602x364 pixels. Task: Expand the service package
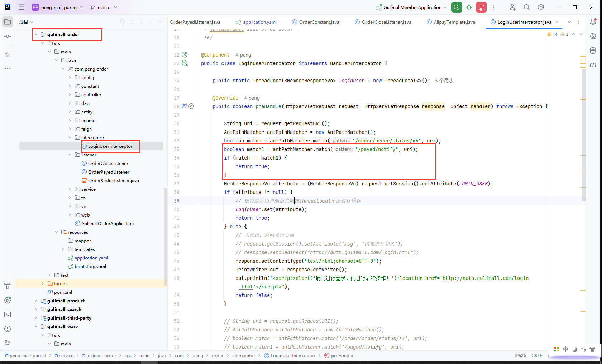(70, 189)
